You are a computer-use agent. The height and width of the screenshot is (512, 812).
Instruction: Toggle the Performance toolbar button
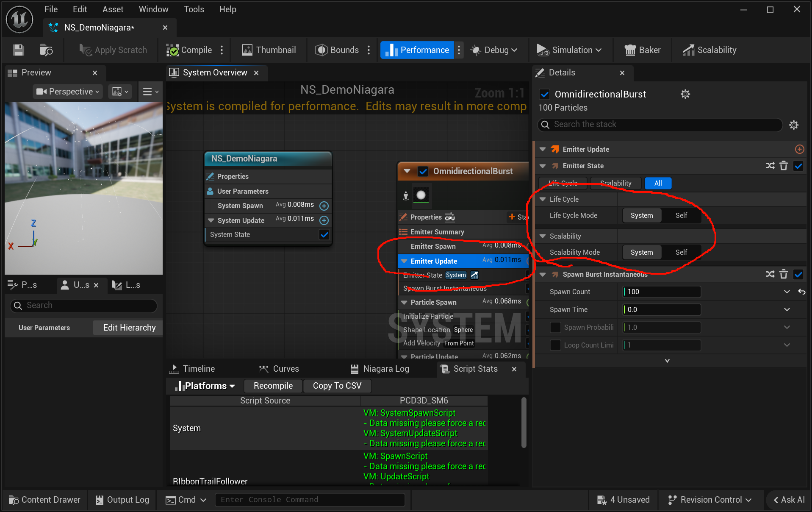click(417, 50)
